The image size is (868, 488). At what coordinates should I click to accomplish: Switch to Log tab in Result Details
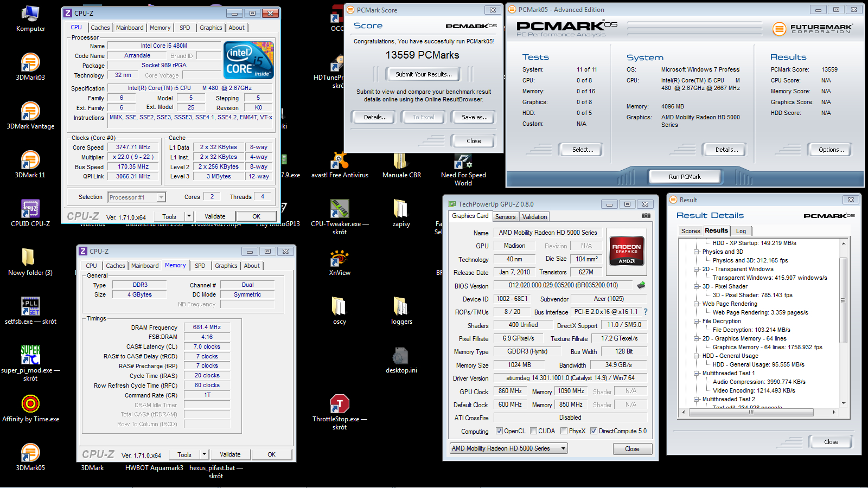tap(741, 231)
